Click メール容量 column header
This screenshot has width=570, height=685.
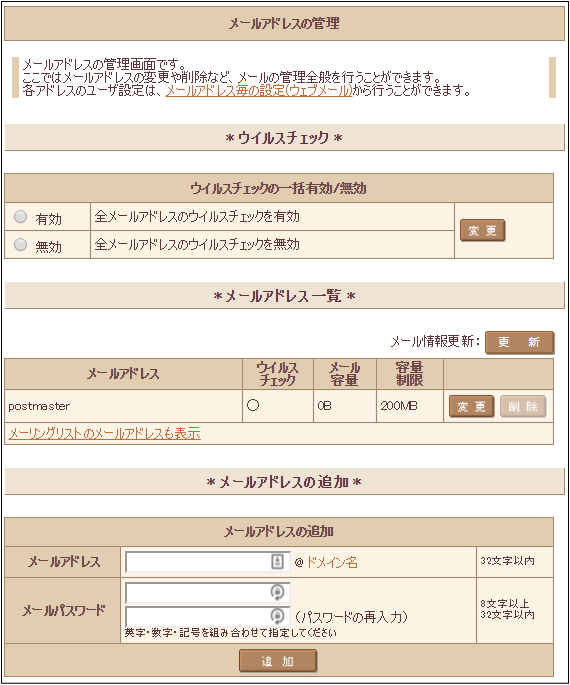pos(345,374)
